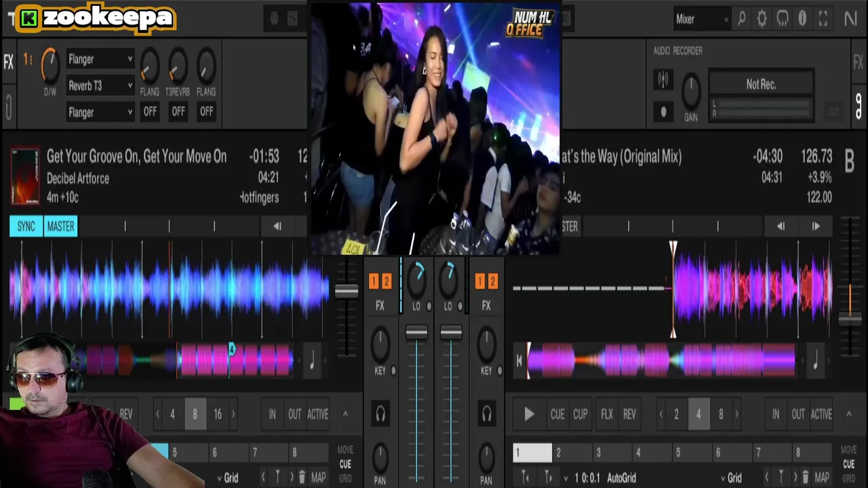Image resolution: width=868 pixels, height=488 pixels.
Task: Select hotcue slot 5 on deck B
Action: (692, 453)
